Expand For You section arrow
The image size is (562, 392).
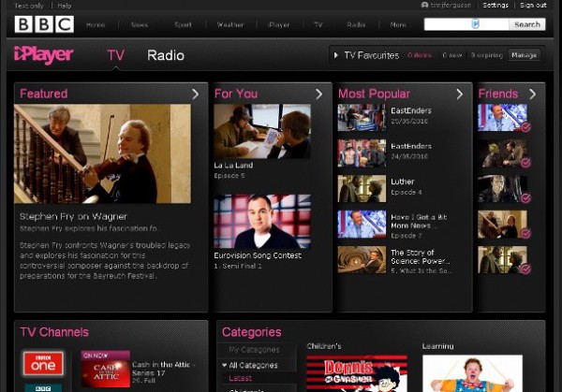click(319, 94)
